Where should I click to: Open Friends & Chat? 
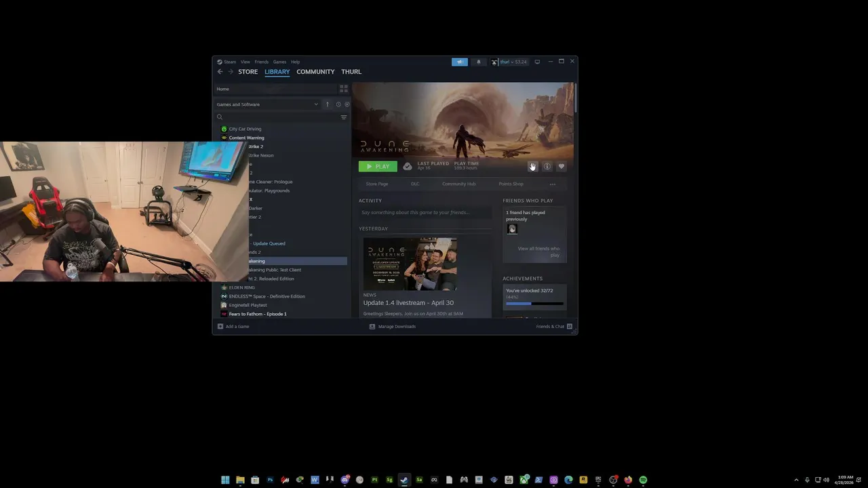pos(555,327)
